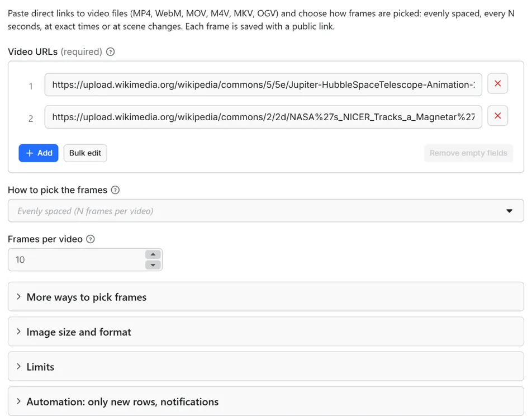
Task: Open Bulk edit for URLs
Action: click(x=85, y=153)
